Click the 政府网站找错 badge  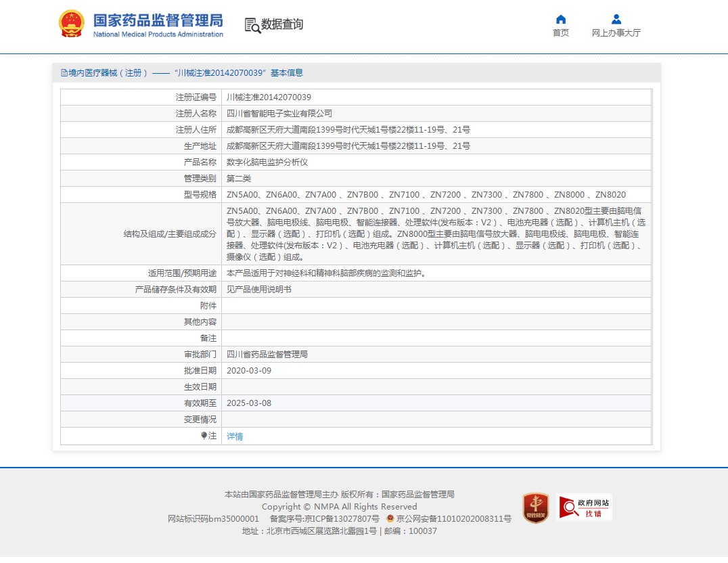[x=584, y=508]
